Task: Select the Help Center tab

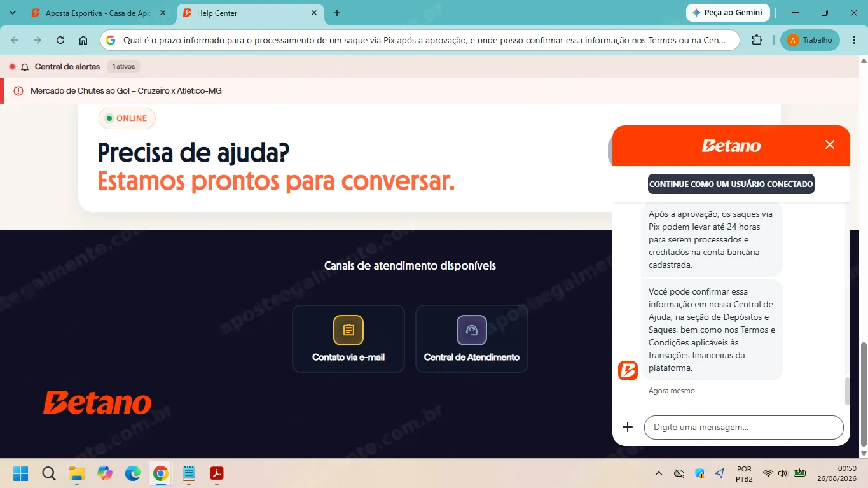Action: point(249,13)
